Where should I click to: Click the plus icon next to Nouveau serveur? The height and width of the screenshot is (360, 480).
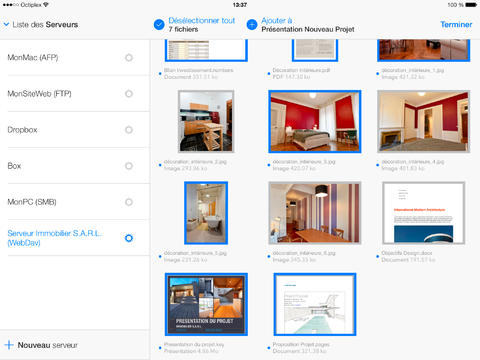pyautogui.click(x=9, y=345)
